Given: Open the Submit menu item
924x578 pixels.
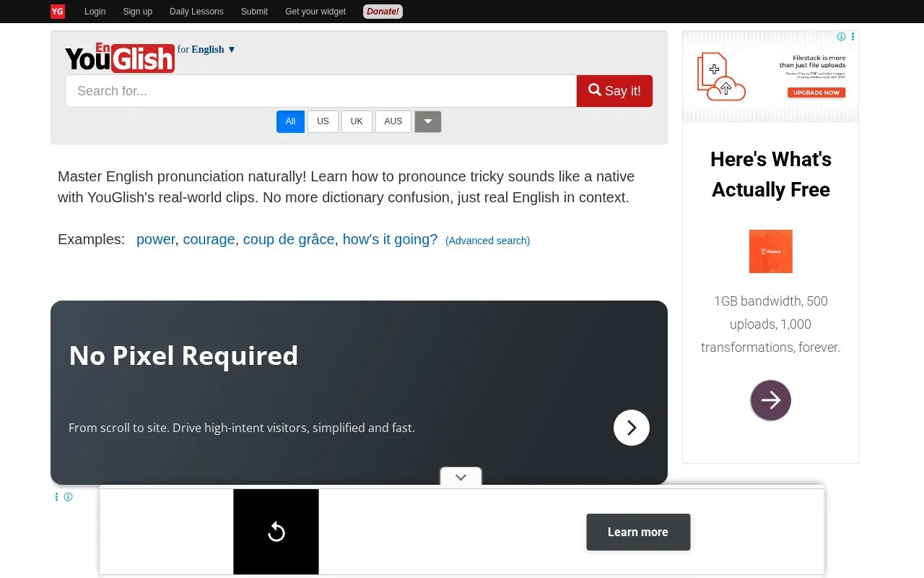Looking at the screenshot, I should (254, 12).
